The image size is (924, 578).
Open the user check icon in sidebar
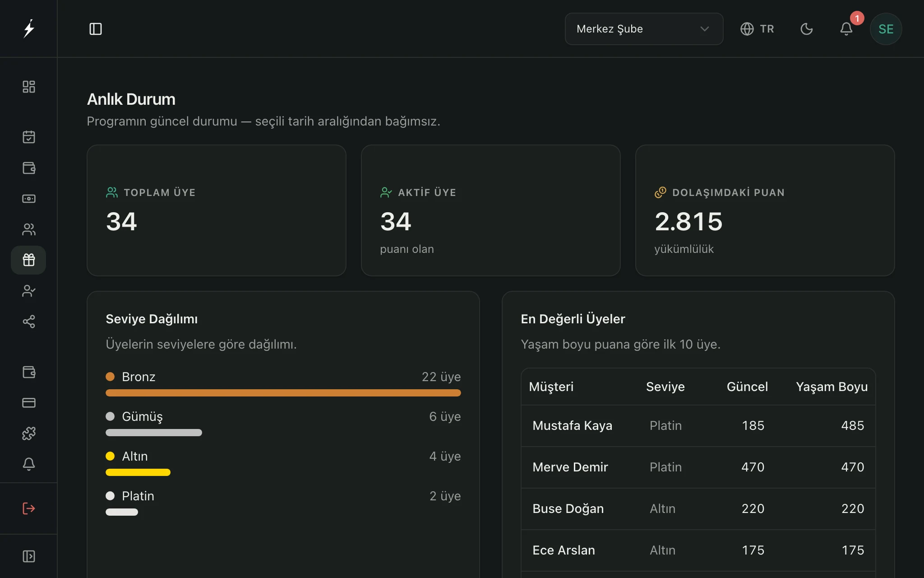tap(29, 291)
